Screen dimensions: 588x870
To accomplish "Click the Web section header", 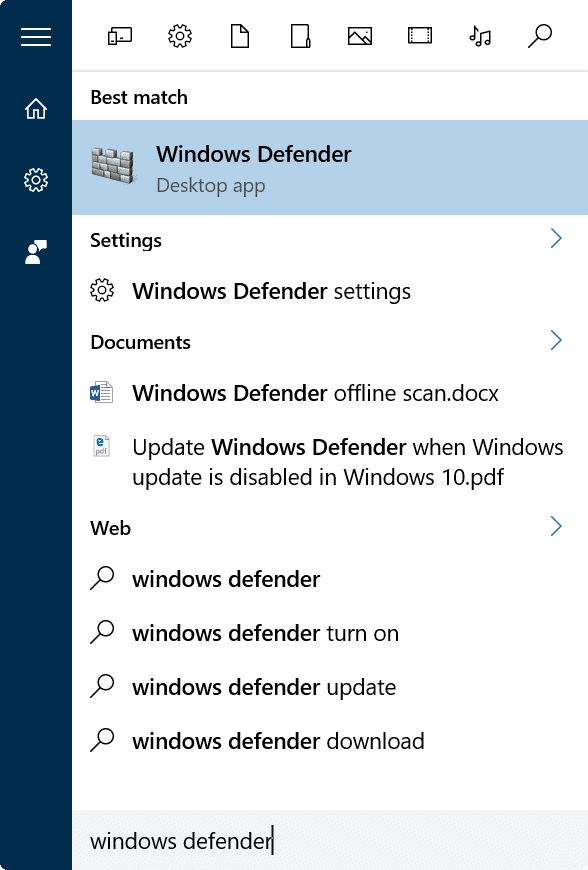I will (110, 528).
